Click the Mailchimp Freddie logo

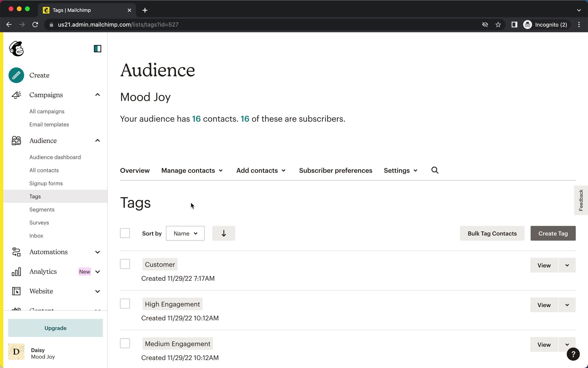tap(16, 49)
